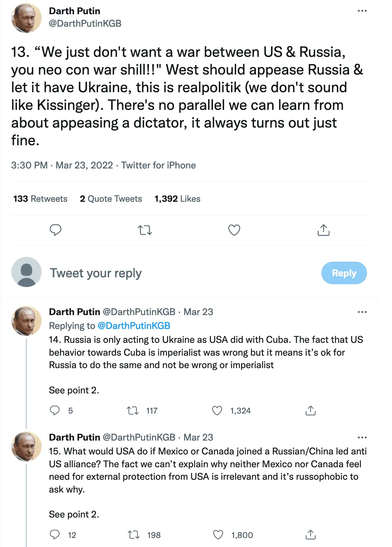Like the main tweet with heart icon
The image size is (392, 547).
coord(234,230)
